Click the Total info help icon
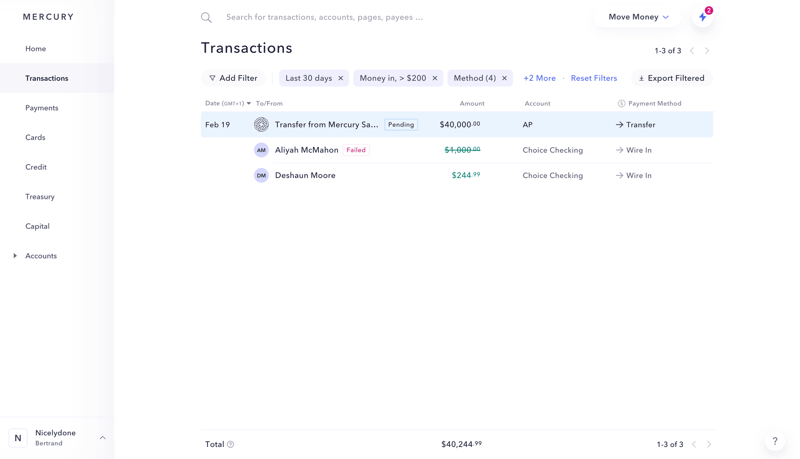 click(231, 444)
